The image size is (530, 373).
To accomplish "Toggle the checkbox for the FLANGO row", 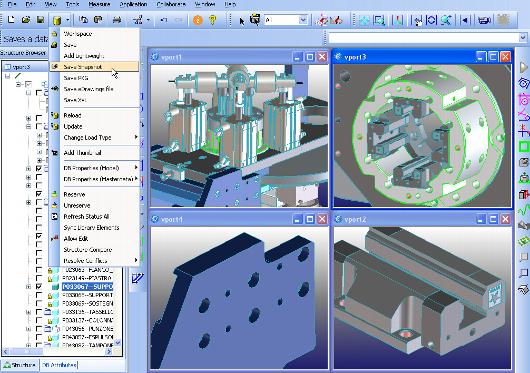I will click(x=39, y=270).
